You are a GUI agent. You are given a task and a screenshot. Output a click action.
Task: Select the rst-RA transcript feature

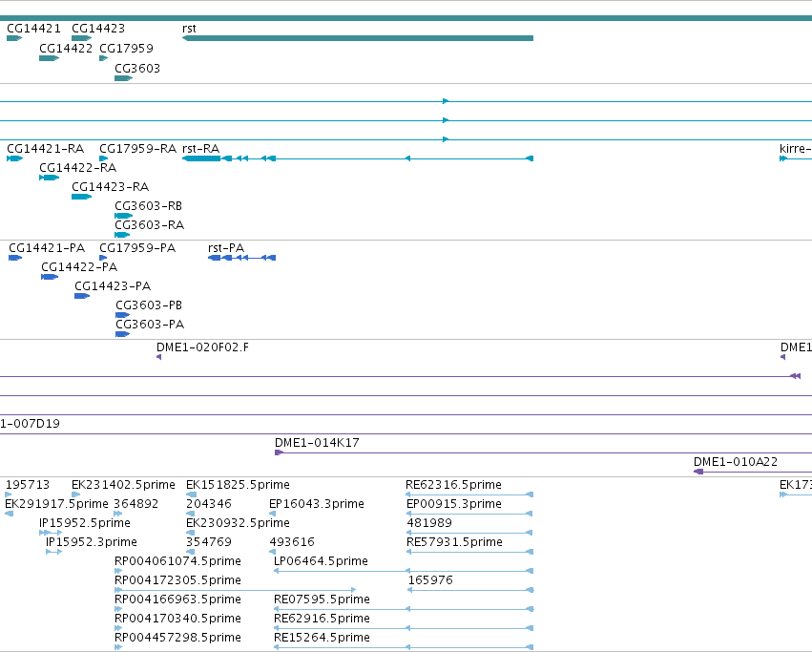[x=358, y=158]
